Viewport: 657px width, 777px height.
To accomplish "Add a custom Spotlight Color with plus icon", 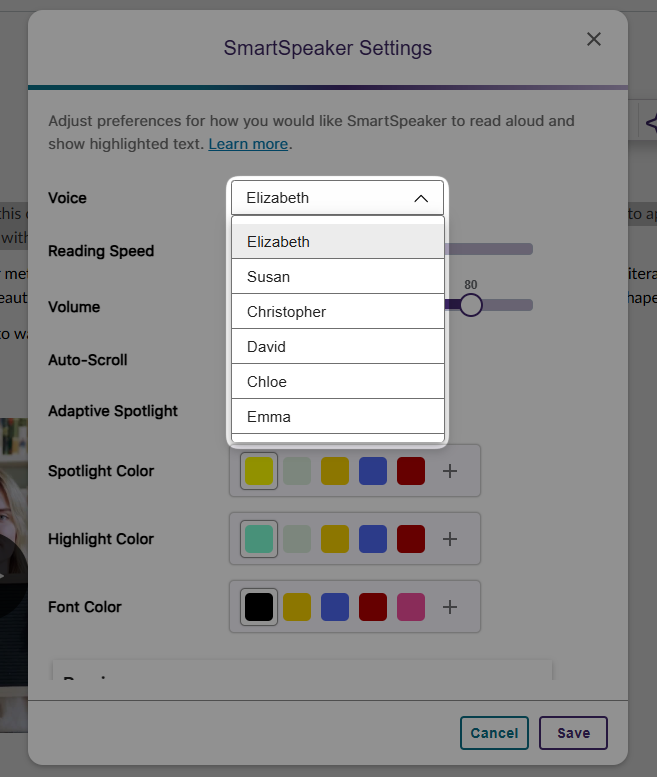I will pos(450,471).
